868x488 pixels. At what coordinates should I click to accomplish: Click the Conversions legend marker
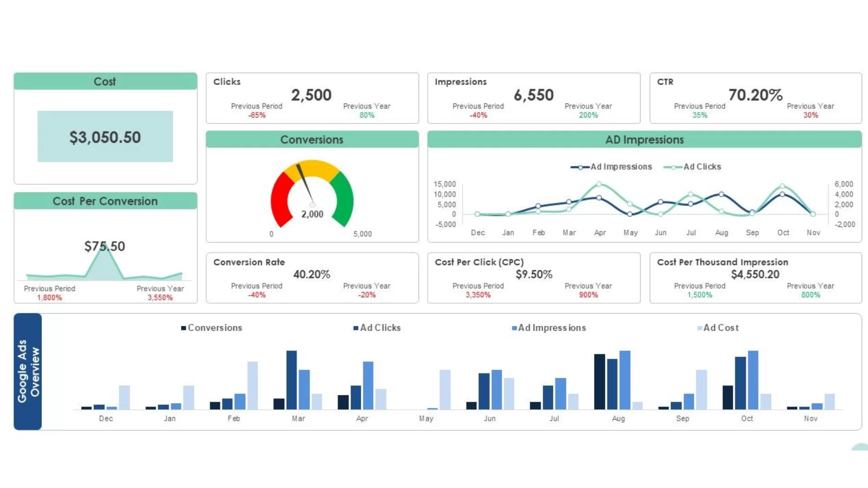click(184, 328)
